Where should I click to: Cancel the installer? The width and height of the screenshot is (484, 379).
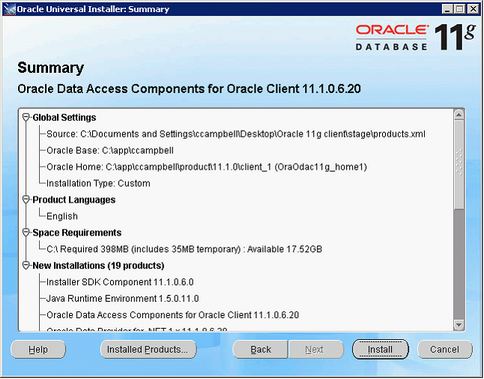click(x=445, y=349)
